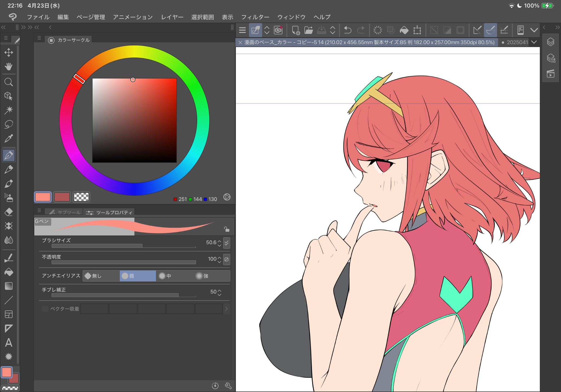
Task: Select the Straight line figure tool
Action: pyautogui.click(x=8, y=300)
